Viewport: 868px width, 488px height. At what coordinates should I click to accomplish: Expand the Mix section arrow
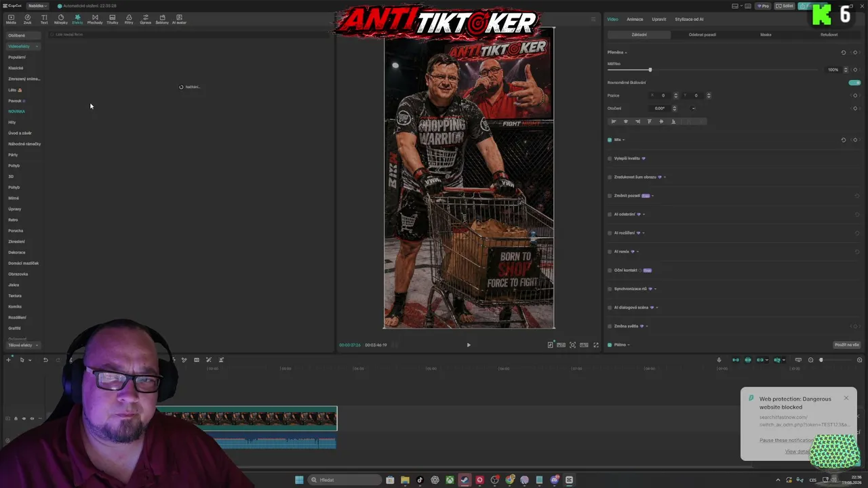(623, 140)
